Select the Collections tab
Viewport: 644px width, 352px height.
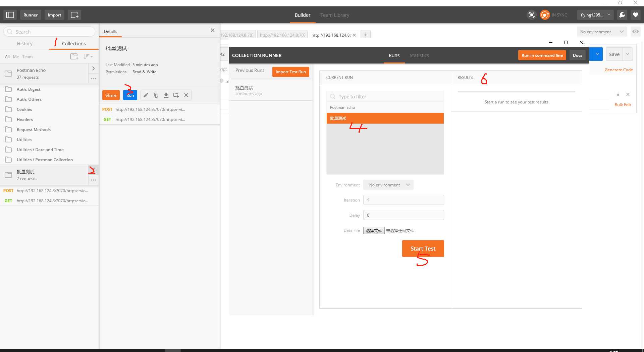(x=74, y=44)
